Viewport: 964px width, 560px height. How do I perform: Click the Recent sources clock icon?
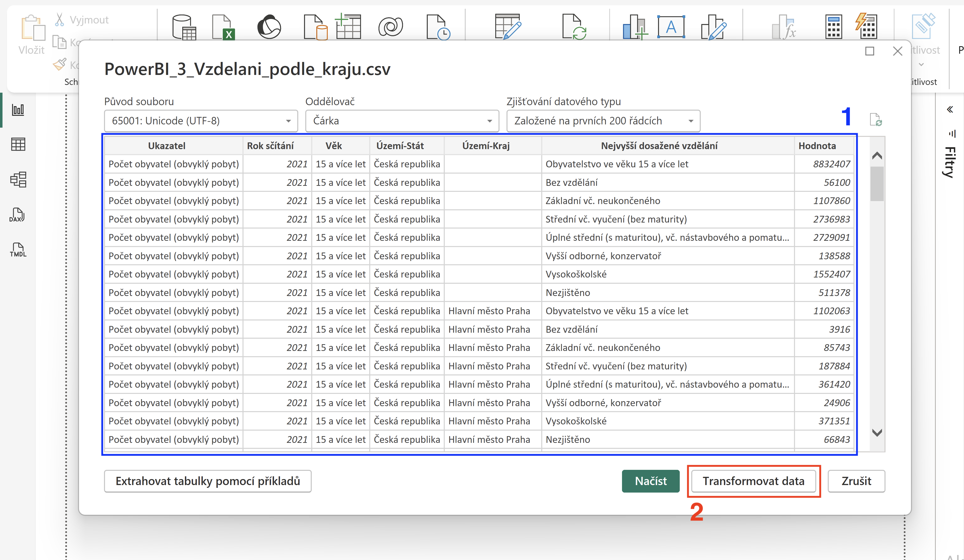(x=438, y=27)
